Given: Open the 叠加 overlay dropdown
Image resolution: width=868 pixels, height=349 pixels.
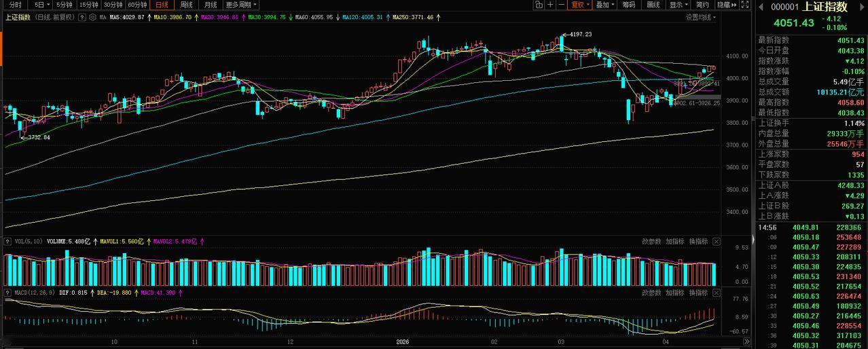Looking at the screenshot, I should [x=604, y=5].
